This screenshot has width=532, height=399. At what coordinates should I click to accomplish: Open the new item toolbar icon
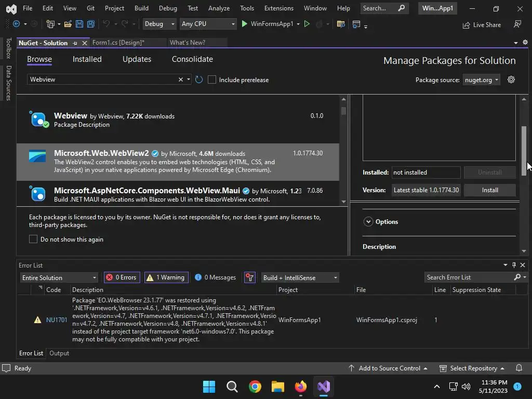point(50,24)
